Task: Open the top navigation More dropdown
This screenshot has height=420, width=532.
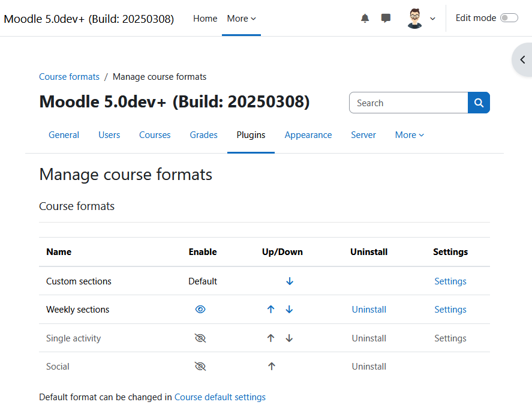Action: coord(241,19)
